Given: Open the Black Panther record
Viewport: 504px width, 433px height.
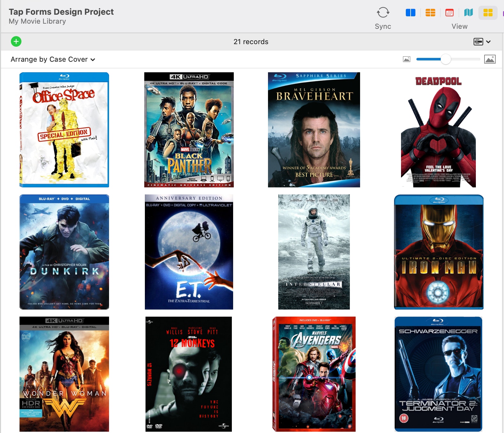Looking at the screenshot, I should [189, 130].
